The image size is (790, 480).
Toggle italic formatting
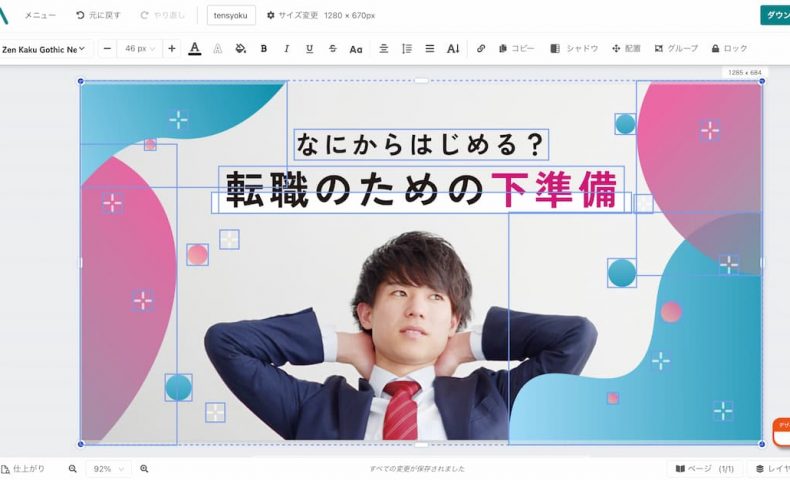click(x=287, y=49)
